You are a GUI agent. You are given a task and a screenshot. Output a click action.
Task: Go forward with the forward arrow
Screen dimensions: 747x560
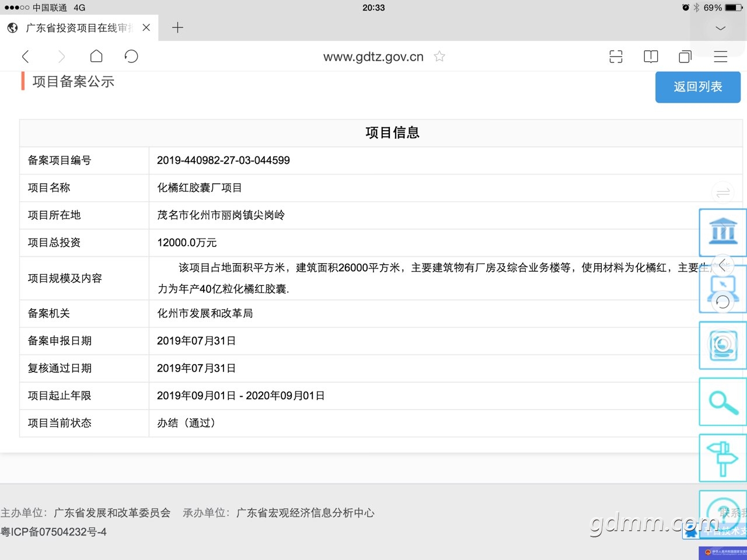click(x=61, y=57)
